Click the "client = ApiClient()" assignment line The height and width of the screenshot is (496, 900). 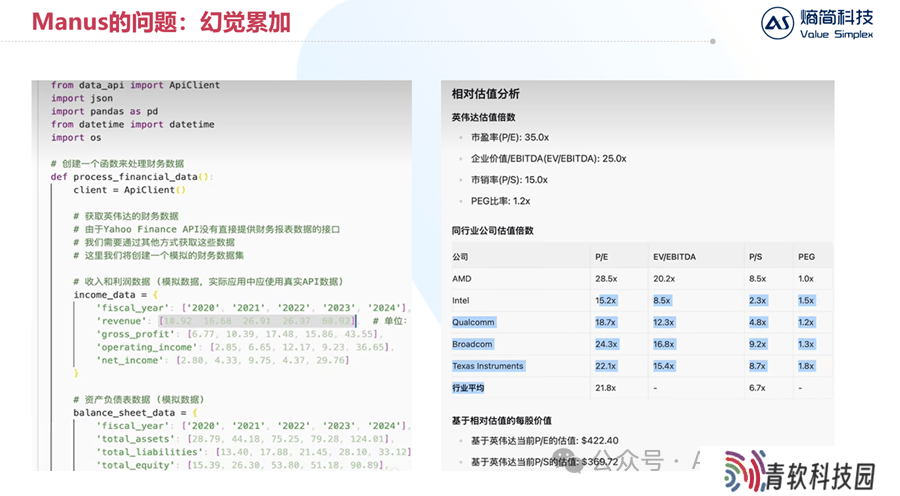click(129, 190)
